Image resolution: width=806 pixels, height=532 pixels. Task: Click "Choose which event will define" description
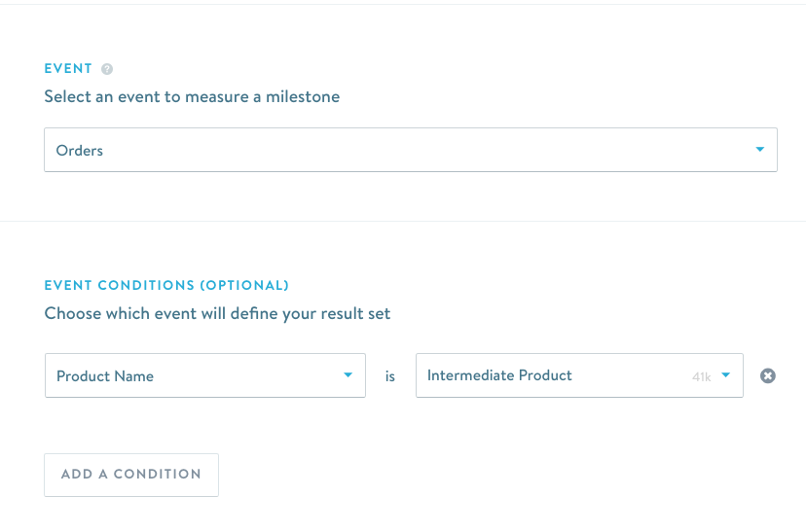click(x=217, y=314)
